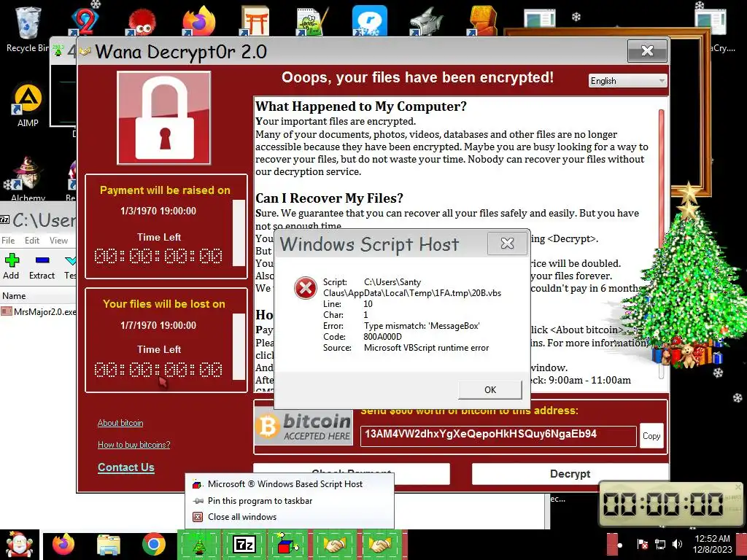
Task: Copy the bitcoin address with Copy button
Action: pyautogui.click(x=651, y=436)
